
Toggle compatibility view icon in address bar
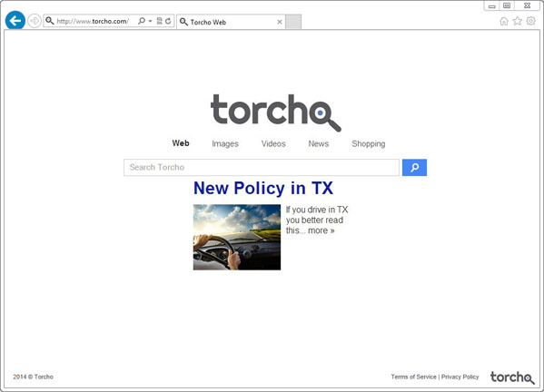tap(159, 21)
